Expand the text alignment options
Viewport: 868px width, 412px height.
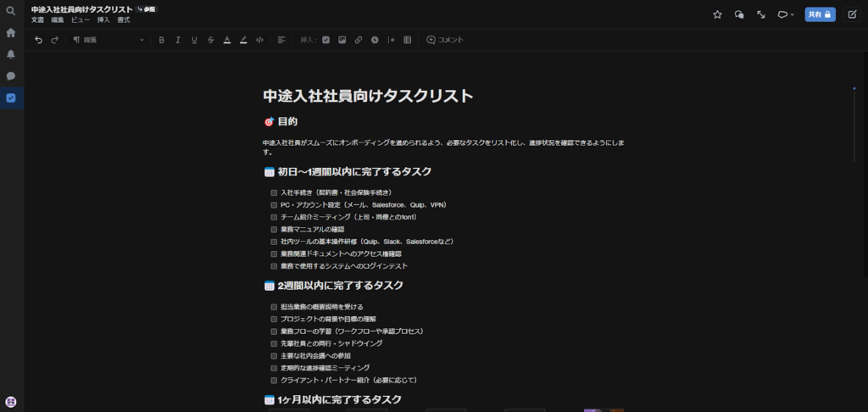pos(281,40)
